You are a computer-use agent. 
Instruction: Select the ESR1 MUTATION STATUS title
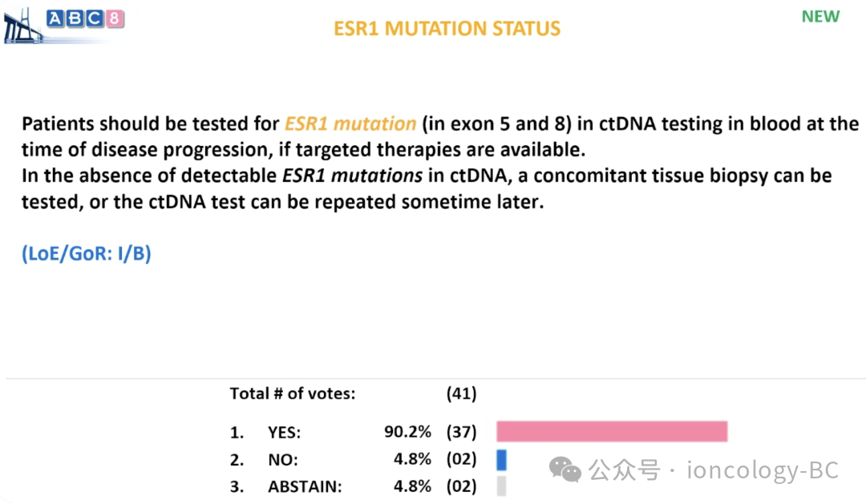[447, 28]
